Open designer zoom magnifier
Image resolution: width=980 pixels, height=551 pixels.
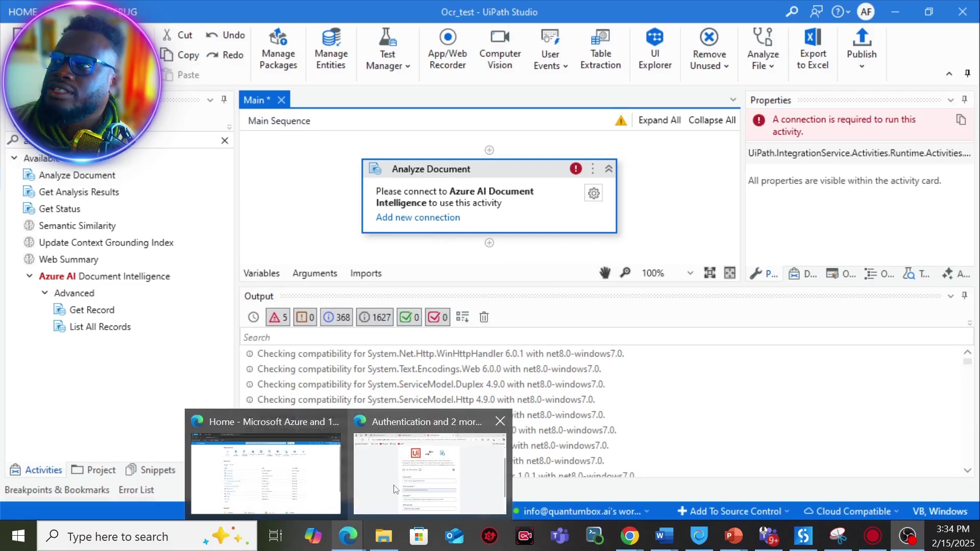625,273
